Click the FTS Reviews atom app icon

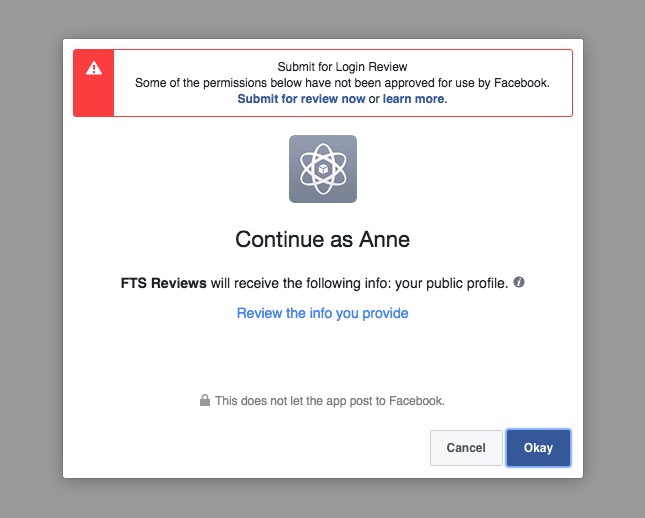(323, 169)
